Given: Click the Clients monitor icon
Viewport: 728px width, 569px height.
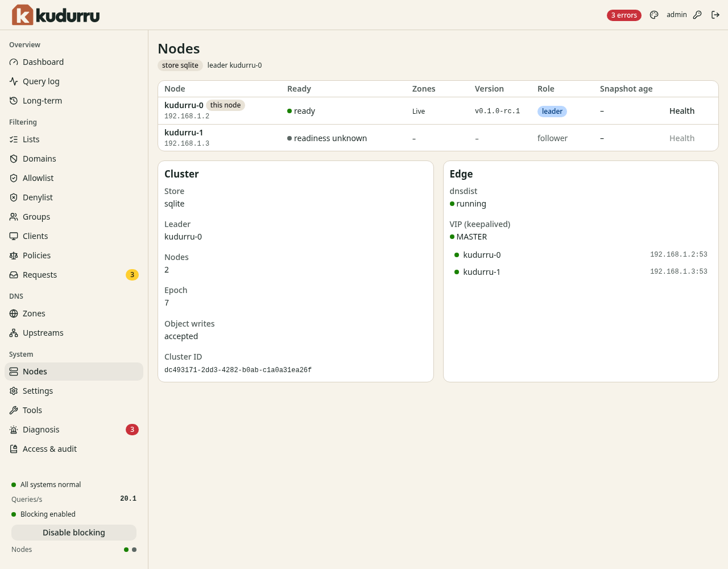Looking at the screenshot, I should click(14, 236).
